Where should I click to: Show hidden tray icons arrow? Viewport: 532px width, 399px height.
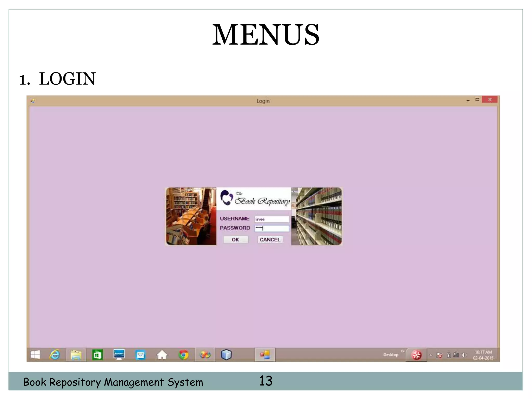431,355
